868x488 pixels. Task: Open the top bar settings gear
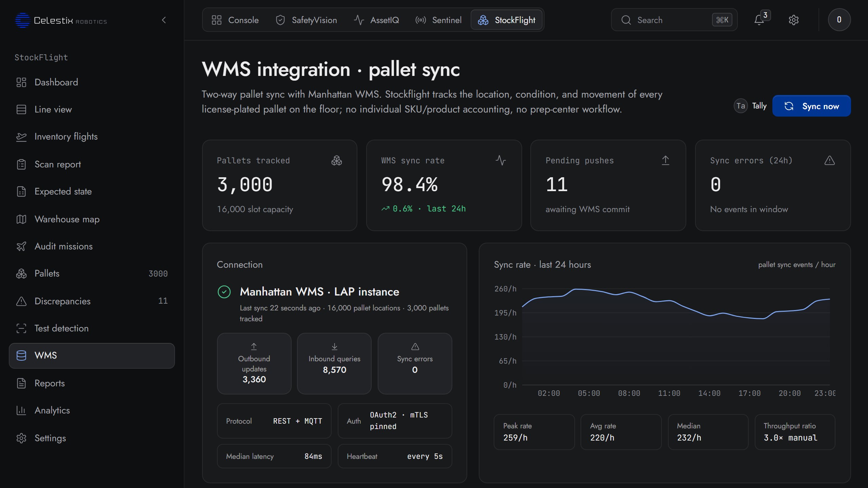click(794, 20)
